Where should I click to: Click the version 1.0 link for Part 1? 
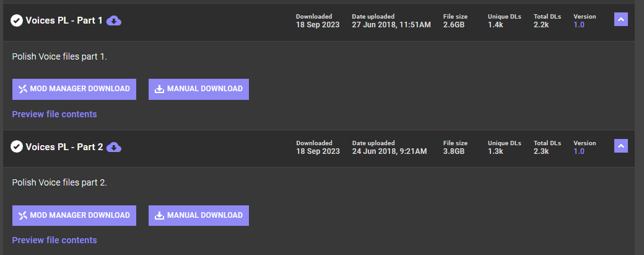579,25
